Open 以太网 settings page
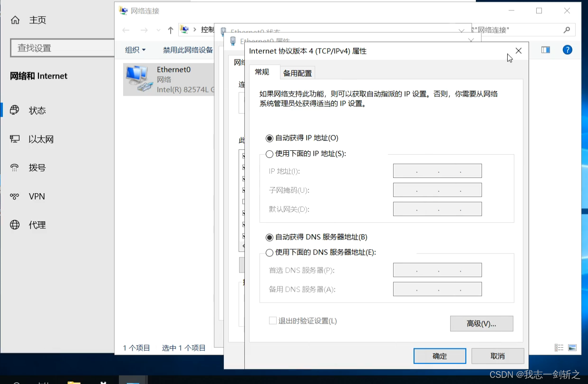 pos(32,139)
